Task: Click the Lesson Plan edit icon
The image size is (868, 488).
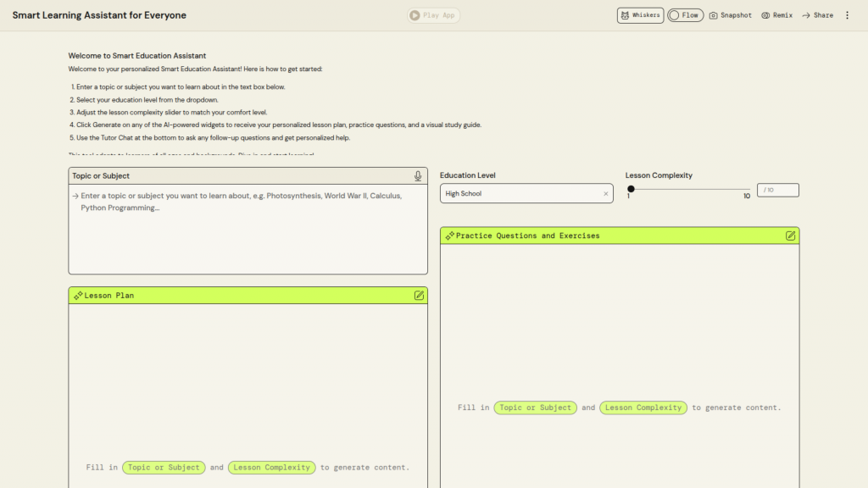Action: tap(419, 296)
